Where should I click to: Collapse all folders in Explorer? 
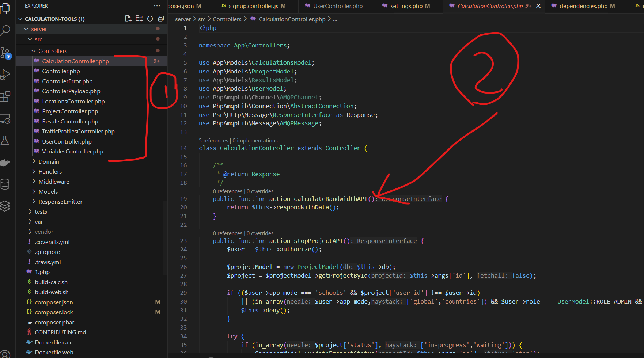pos(161,19)
